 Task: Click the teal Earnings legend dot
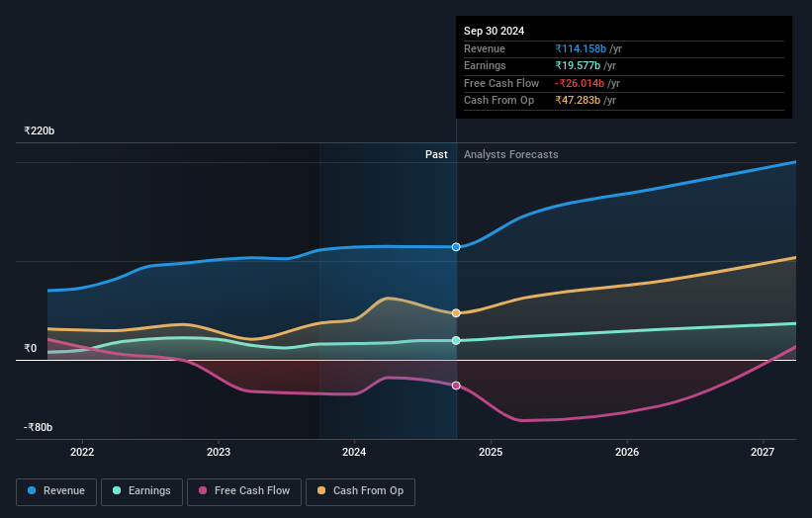pyautogui.click(x=117, y=490)
